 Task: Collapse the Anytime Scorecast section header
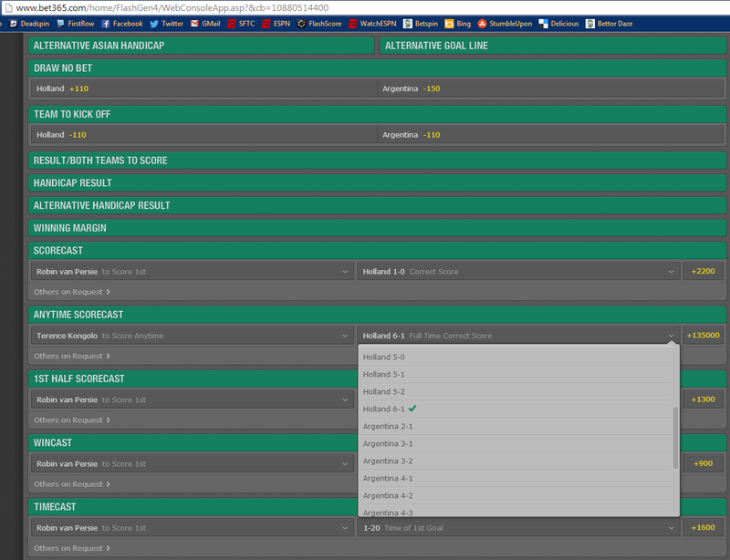[377, 315]
